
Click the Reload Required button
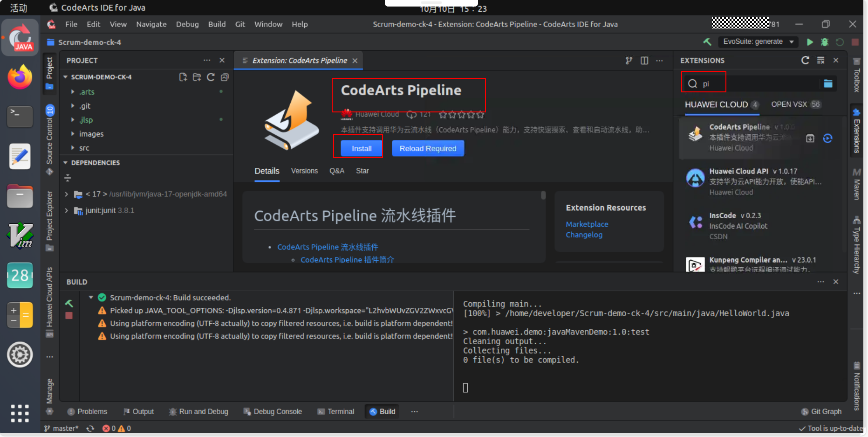[428, 148]
